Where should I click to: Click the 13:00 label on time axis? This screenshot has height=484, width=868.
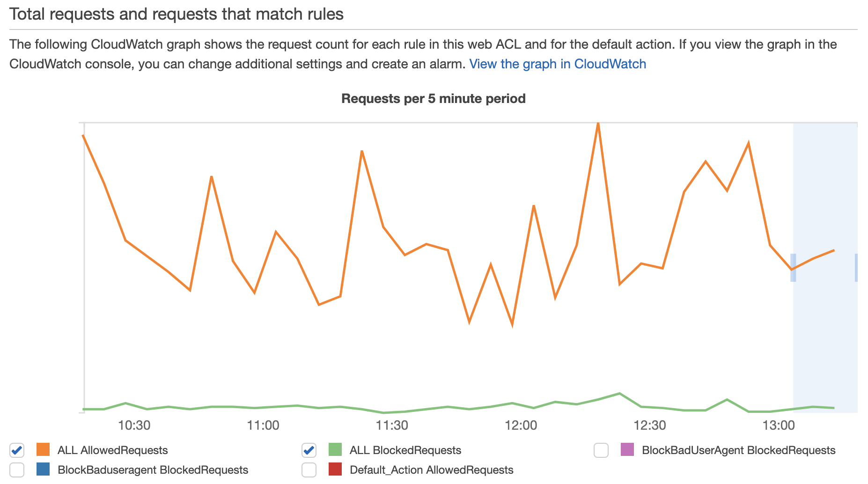tap(779, 425)
